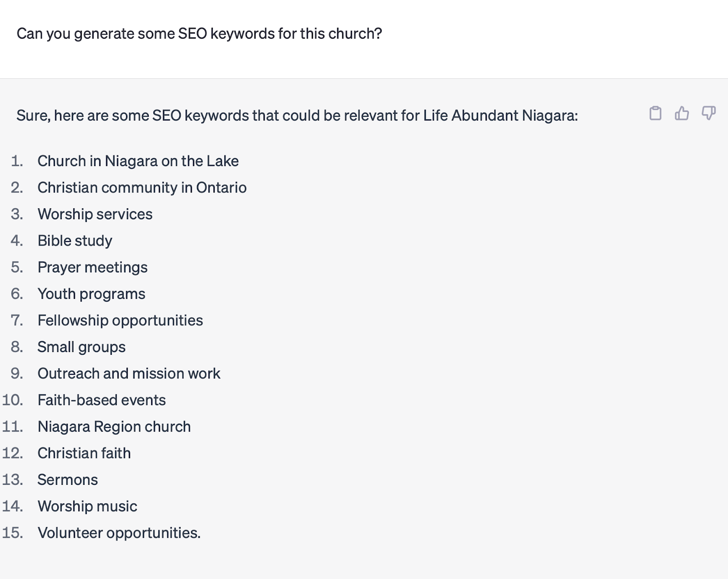
Task: Click the user prompt about SEO keywords
Action: pyautogui.click(x=199, y=34)
